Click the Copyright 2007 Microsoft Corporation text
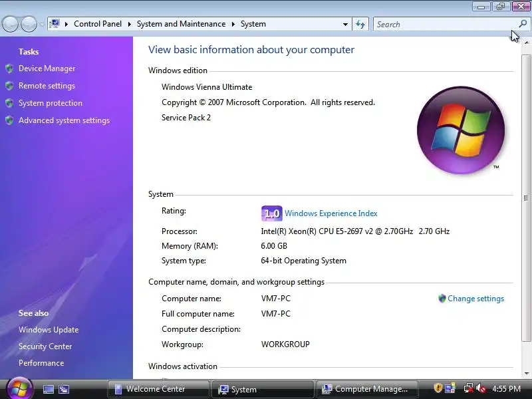Viewport: 532px width, 399px height. click(x=269, y=102)
